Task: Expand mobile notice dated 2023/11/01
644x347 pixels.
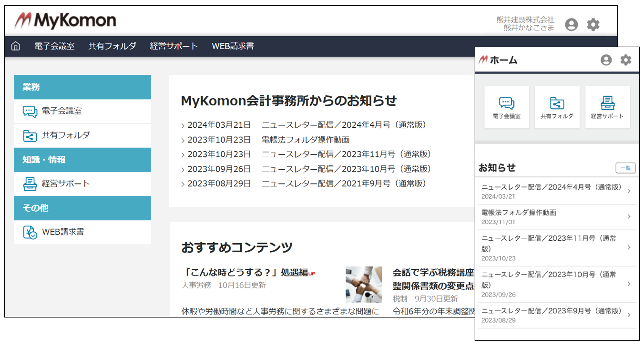Action: [556, 217]
